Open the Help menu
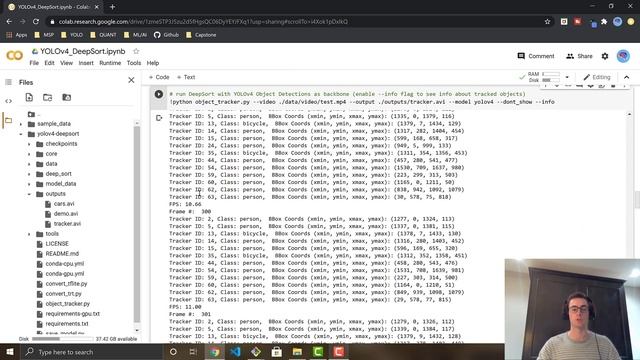The image size is (640, 360). (153, 63)
